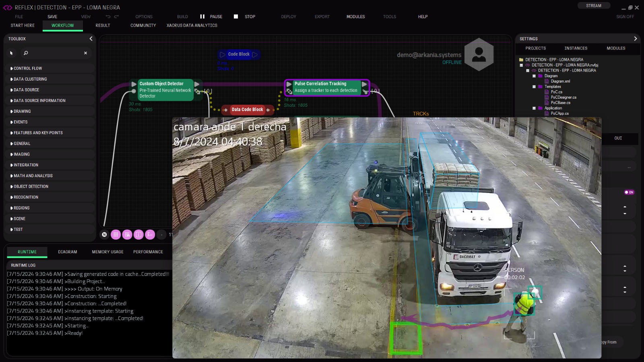Click the toolbox search input field

(x=54, y=53)
